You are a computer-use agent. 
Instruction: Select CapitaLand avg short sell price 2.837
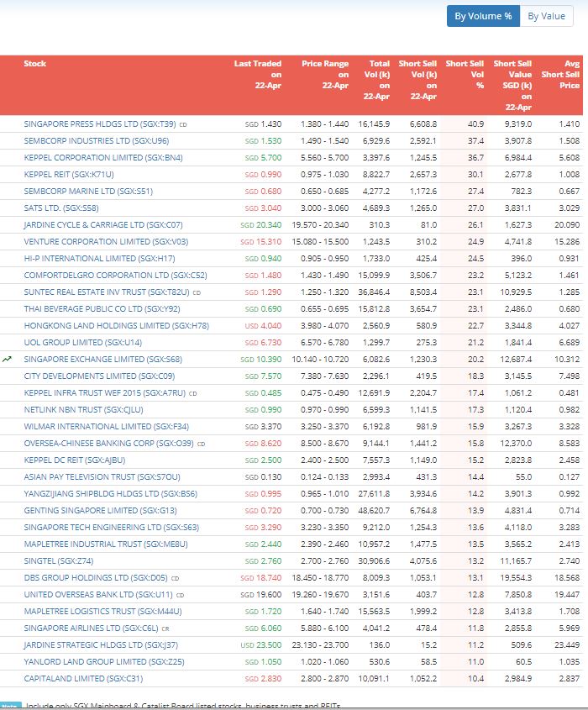[569, 678]
